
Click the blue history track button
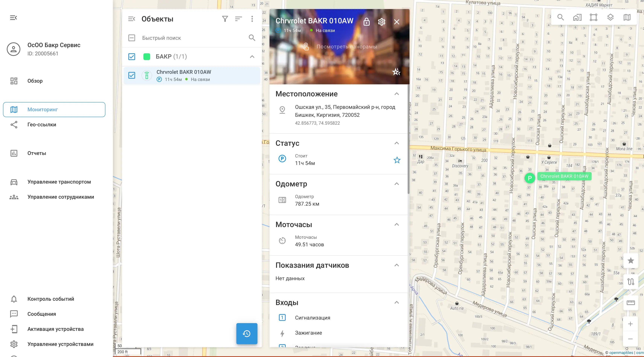click(247, 333)
